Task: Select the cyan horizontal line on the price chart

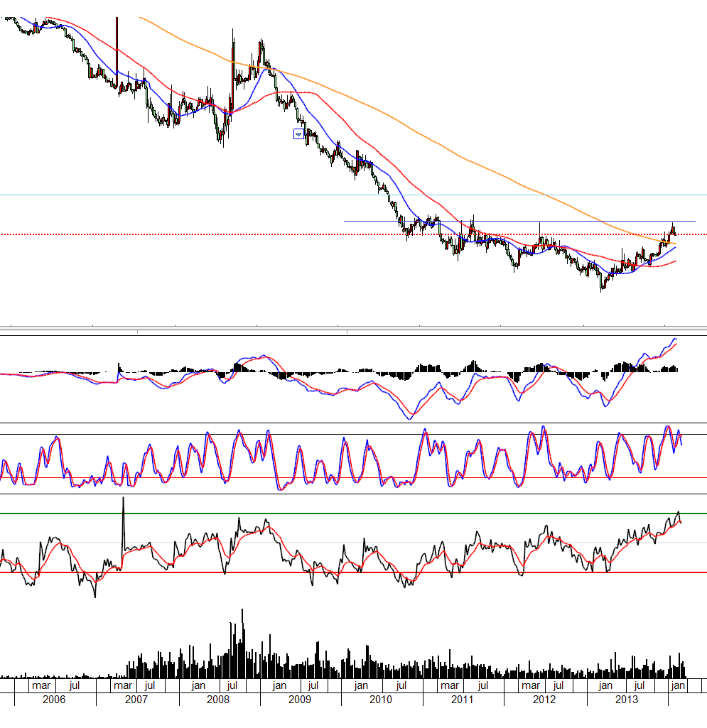Action: point(354,195)
